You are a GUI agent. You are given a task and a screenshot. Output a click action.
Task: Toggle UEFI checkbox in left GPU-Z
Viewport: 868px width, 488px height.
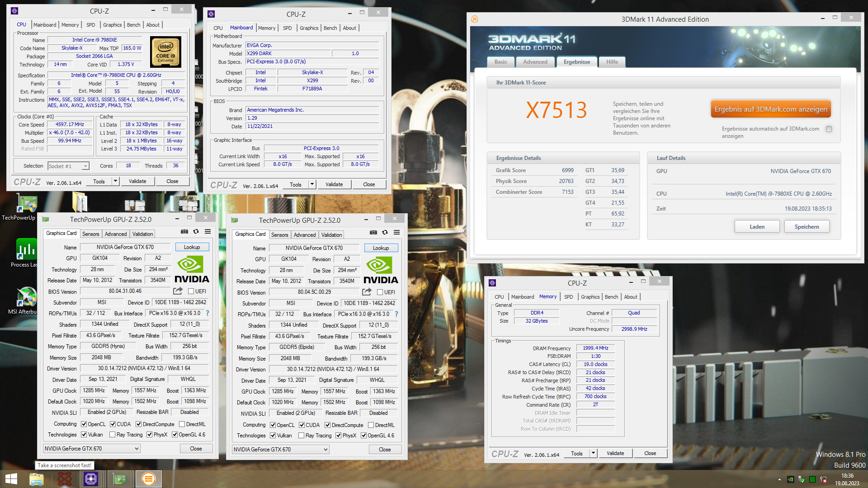tap(191, 291)
